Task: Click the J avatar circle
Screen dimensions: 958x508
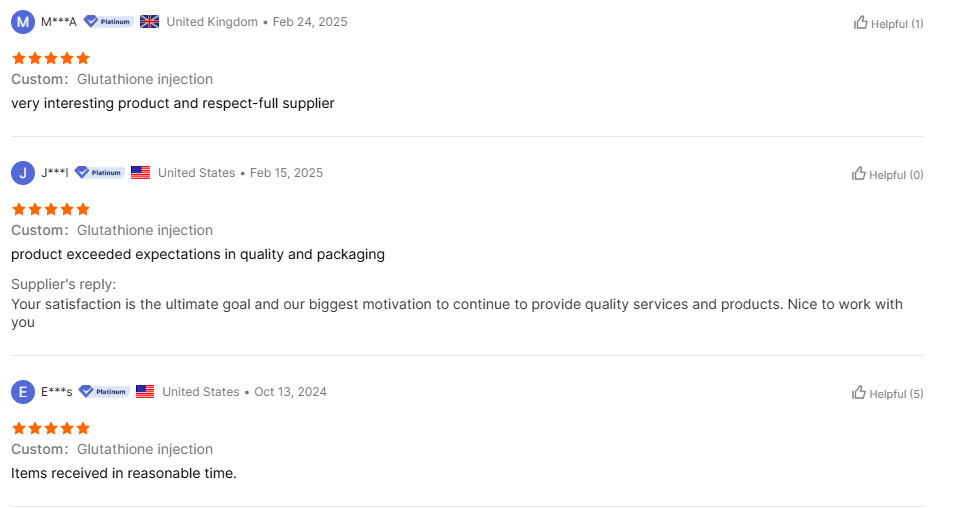Action: pyautogui.click(x=22, y=173)
